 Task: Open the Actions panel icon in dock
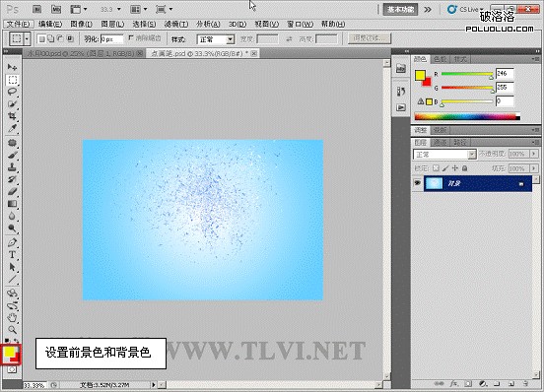(x=401, y=107)
